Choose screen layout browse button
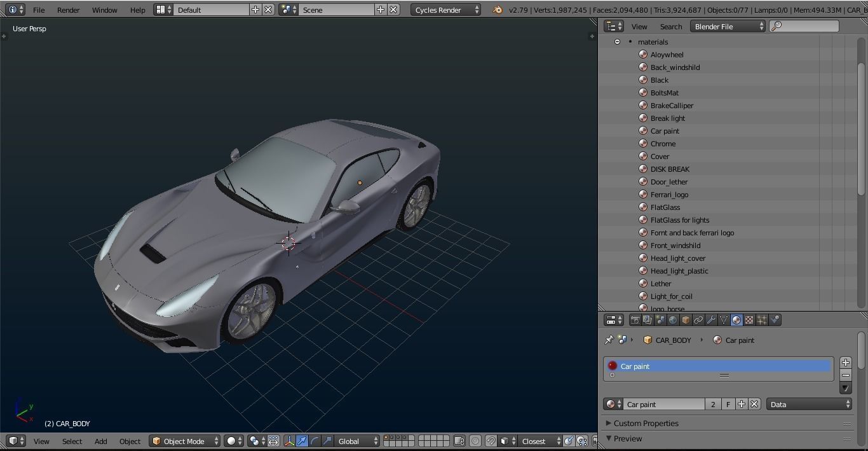This screenshot has height=451, width=868. (x=164, y=10)
